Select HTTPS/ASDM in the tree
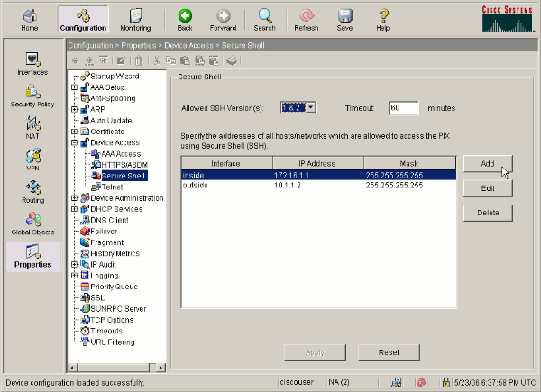This screenshot has height=392, width=541. (124, 165)
